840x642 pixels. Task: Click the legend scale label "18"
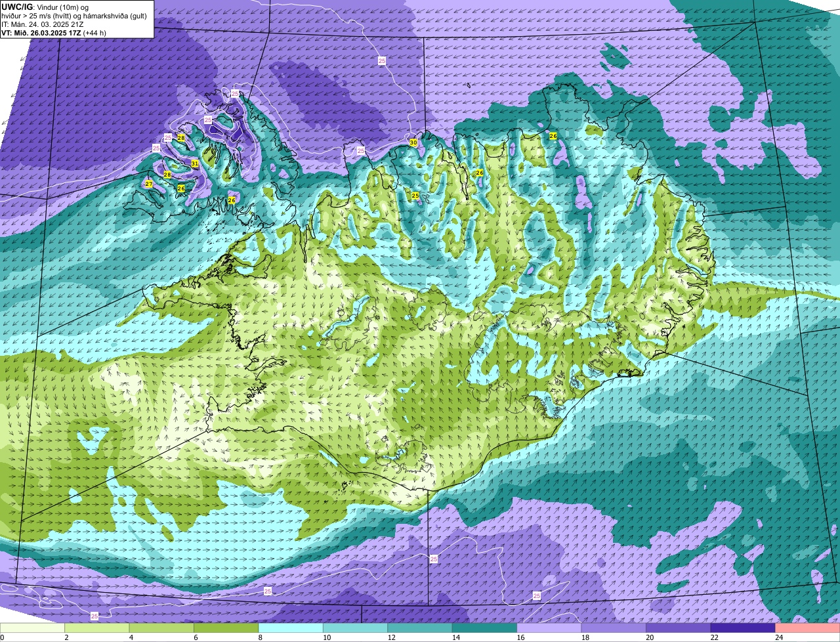(585, 637)
